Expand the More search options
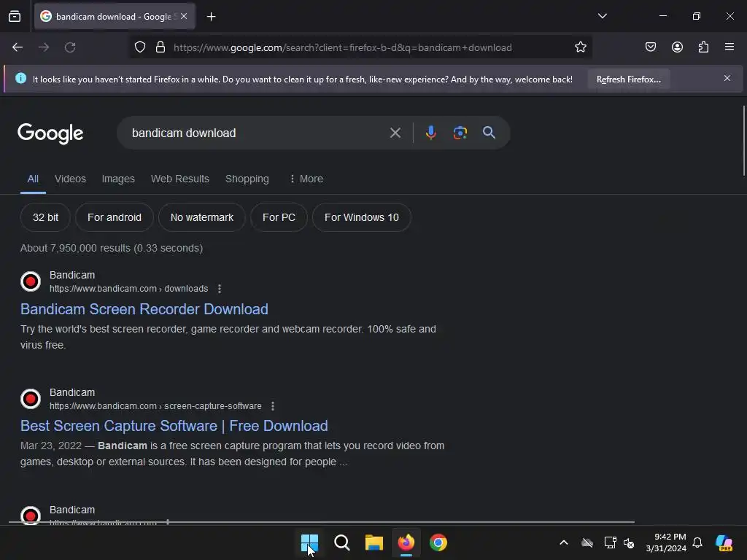Viewport: 747px width, 560px height. 306,179
